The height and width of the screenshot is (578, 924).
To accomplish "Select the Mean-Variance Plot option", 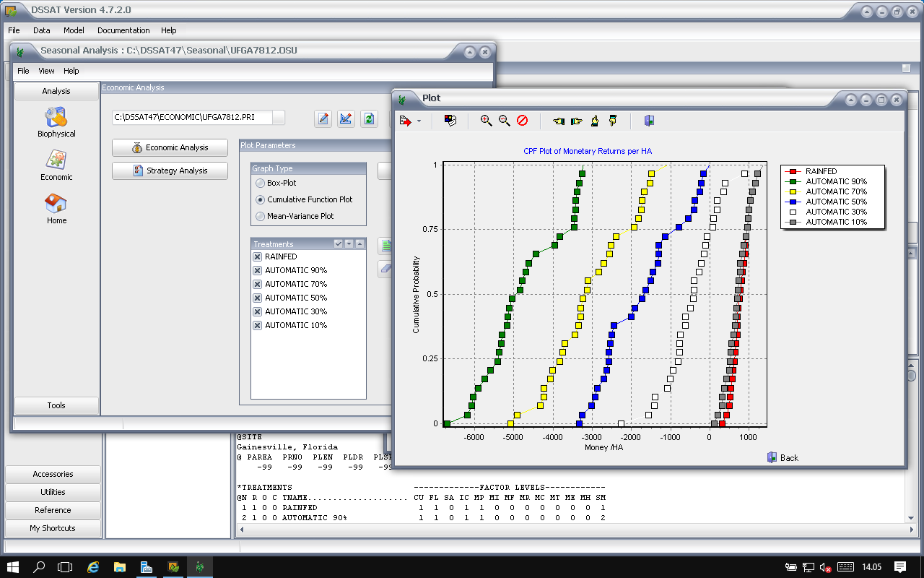I will [x=261, y=216].
